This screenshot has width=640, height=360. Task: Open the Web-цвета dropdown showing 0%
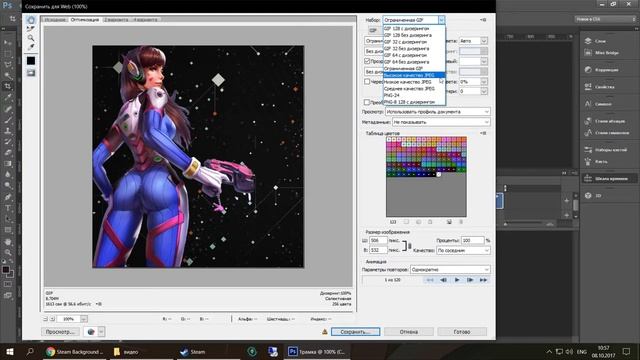[x=473, y=82]
